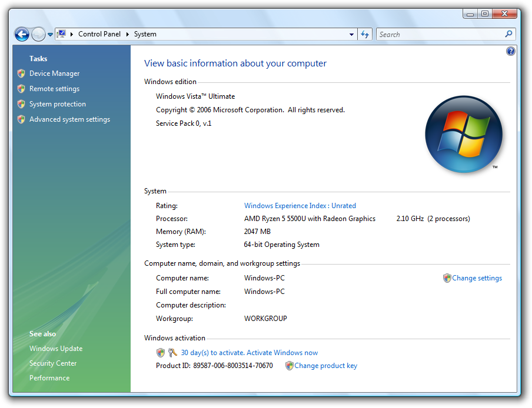Image resolution: width=532 pixels, height=408 pixels.
Task: Click the shield icon beside Change product key
Action: click(x=290, y=366)
